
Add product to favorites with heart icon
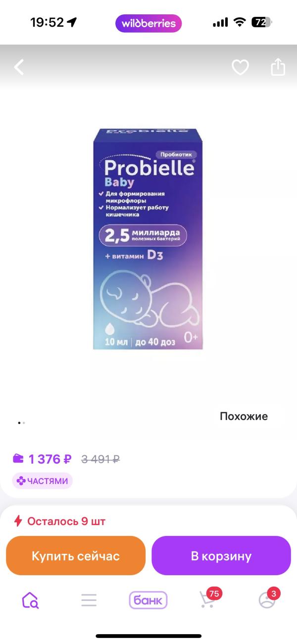click(241, 67)
